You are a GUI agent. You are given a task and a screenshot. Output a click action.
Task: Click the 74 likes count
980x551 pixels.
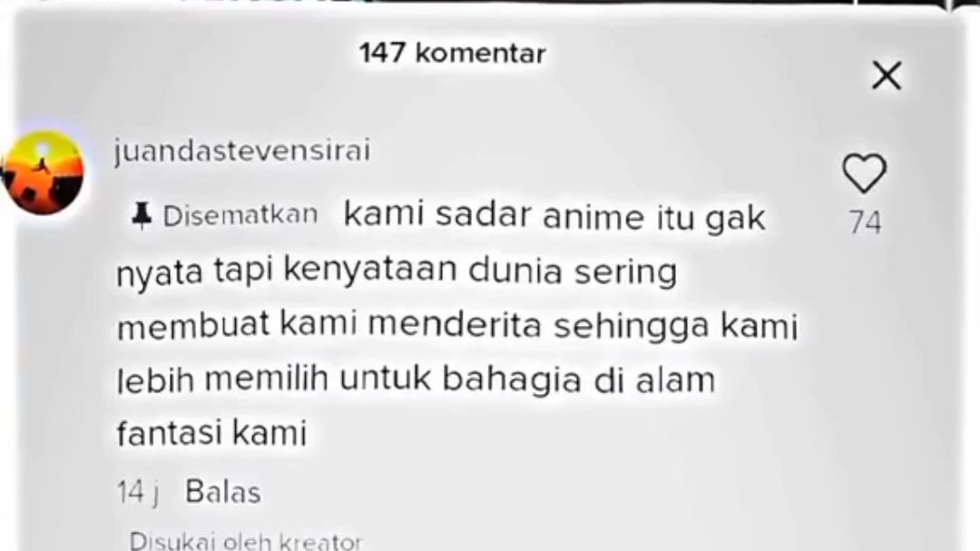[x=865, y=222]
